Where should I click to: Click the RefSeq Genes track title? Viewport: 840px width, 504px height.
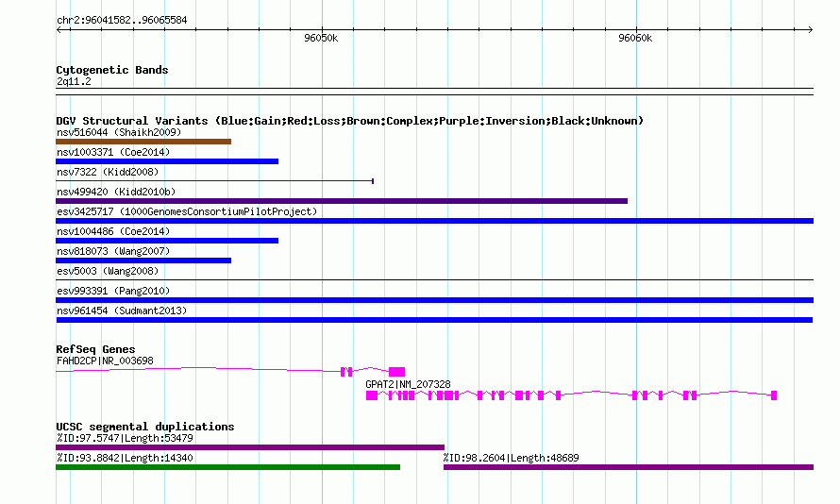click(x=95, y=349)
